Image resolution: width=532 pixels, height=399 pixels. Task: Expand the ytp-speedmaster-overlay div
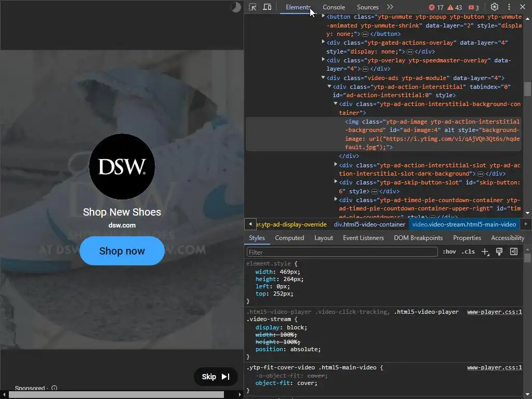click(323, 59)
